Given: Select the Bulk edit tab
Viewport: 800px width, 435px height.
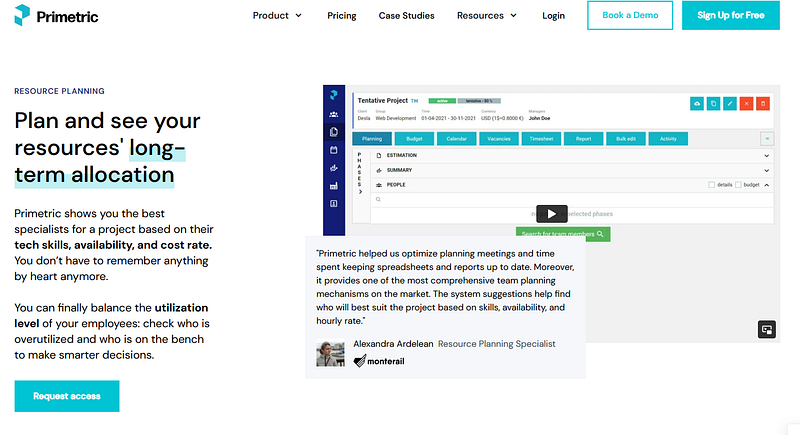Looking at the screenshot, I should pyautogui.click(x=626, y=139).
